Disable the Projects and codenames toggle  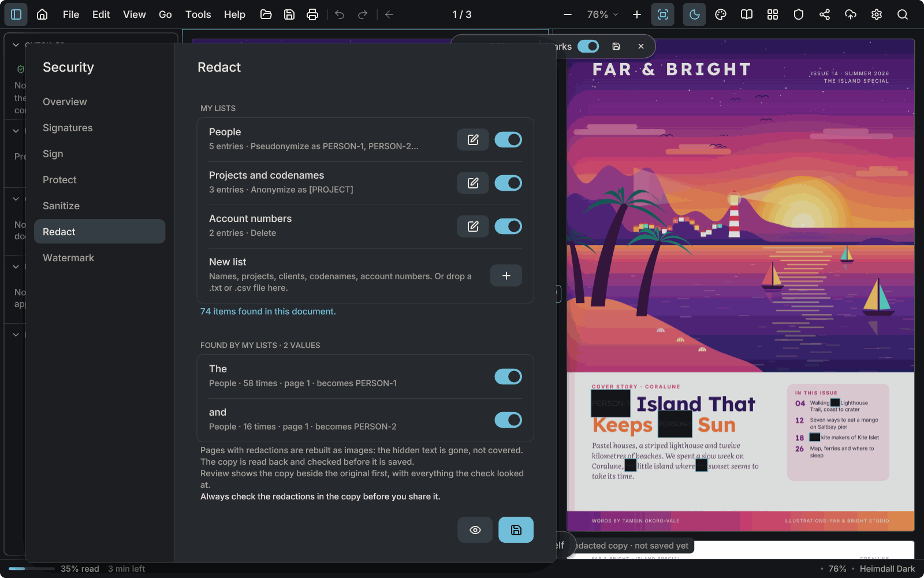(508, 183)
